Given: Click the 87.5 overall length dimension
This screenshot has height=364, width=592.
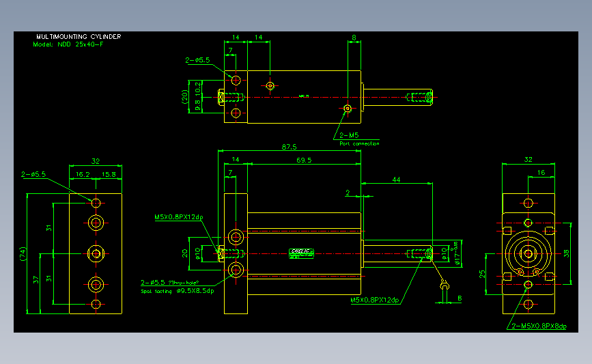Looking at the screenshot, I should click(290, 147).
